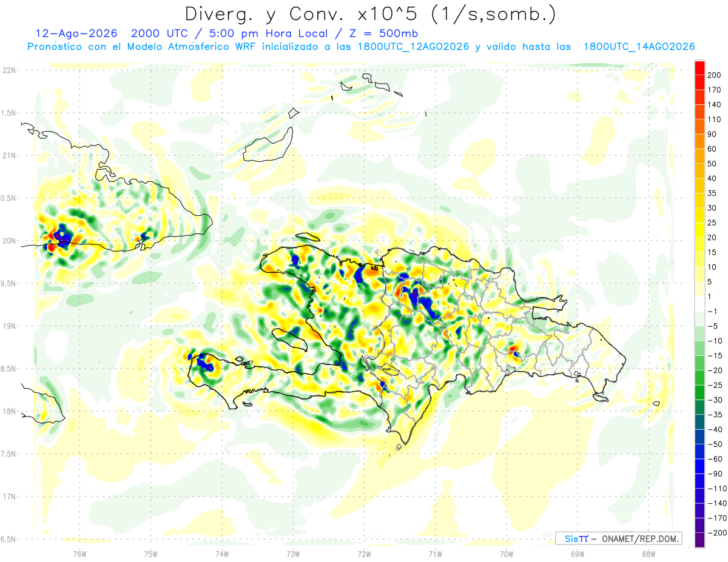Click the positive legend value '90'
Viewport: 728px width, 562px height.
coord(713,134)
